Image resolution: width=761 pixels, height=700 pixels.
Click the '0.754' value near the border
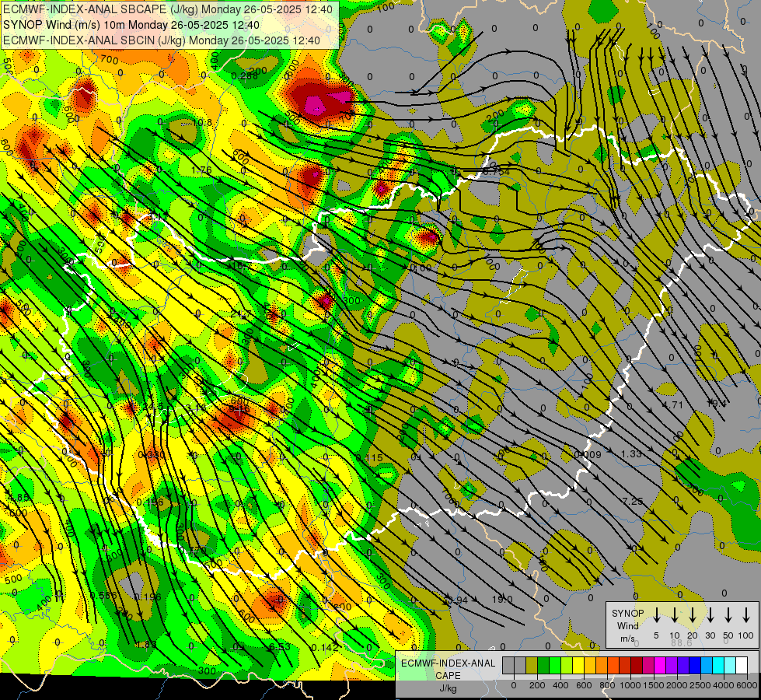tap(496, 171)
